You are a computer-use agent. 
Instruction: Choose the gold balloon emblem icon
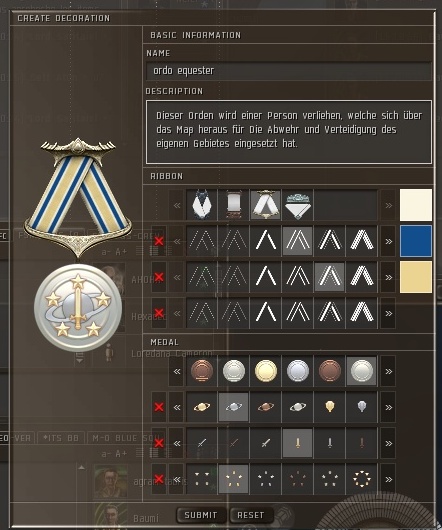[x=329, y=407]
